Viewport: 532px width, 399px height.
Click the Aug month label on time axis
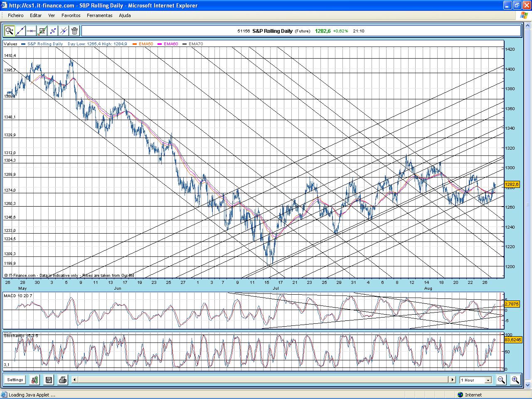coord(428,288)
